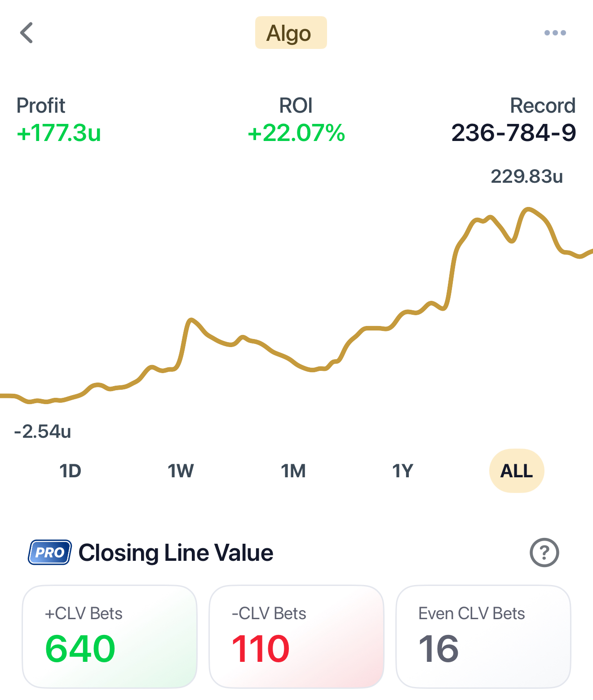Tap the Record 236-784-9 stat
The width and height of the screenshot is (593, 700).
(x=513, y=120)
